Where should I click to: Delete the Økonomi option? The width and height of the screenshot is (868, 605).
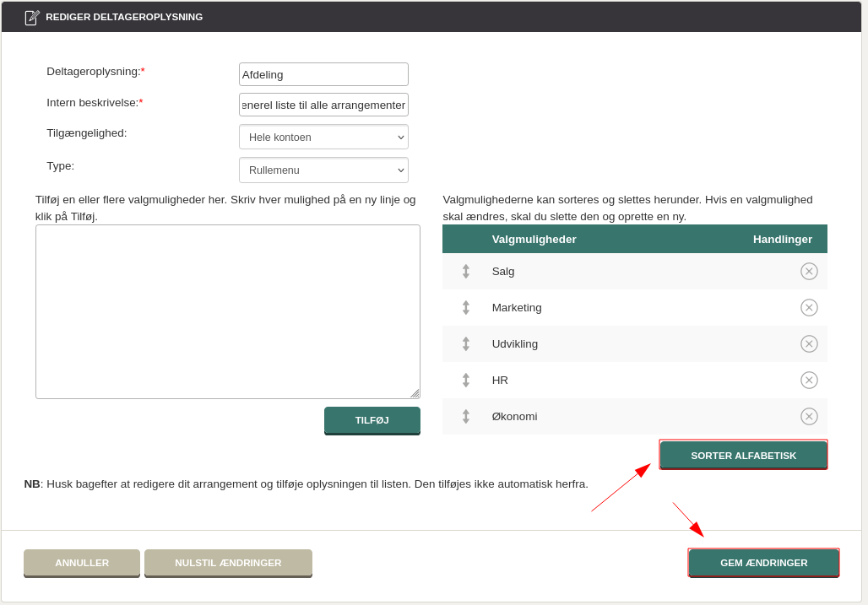point(809,417)
